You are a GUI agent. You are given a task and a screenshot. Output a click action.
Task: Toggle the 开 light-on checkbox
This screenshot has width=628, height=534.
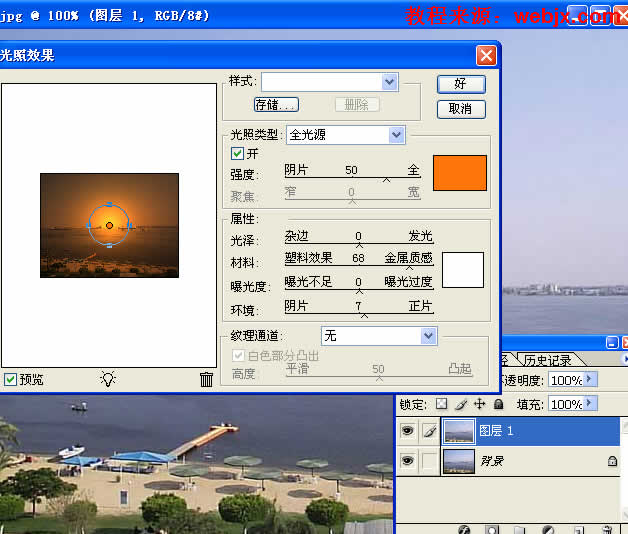[237, 153]
